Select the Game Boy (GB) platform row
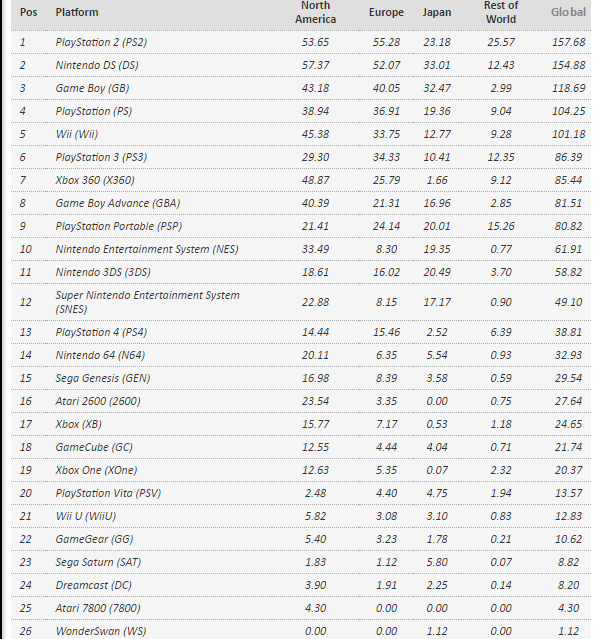 point(301,88)
